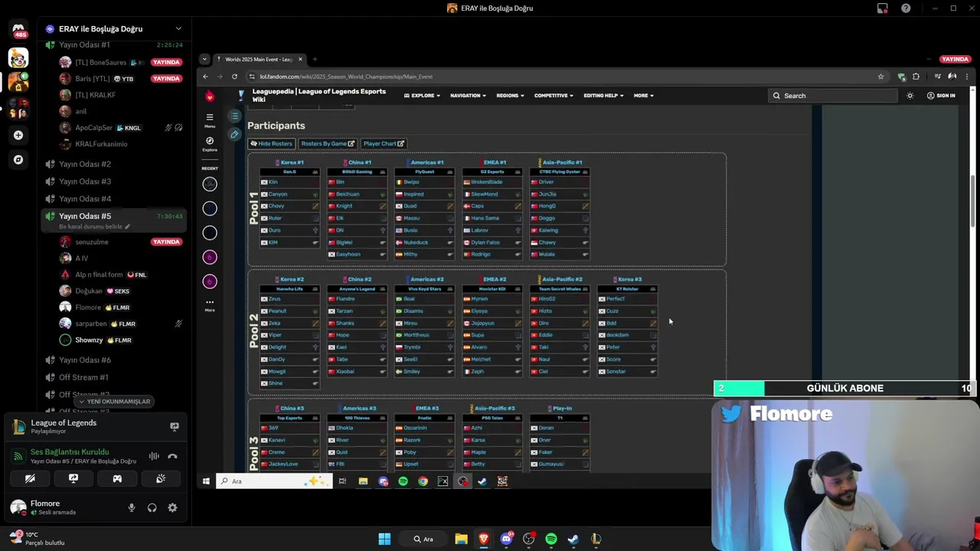
Task: Click the Fandom flame logo
Action: (210, 96)
